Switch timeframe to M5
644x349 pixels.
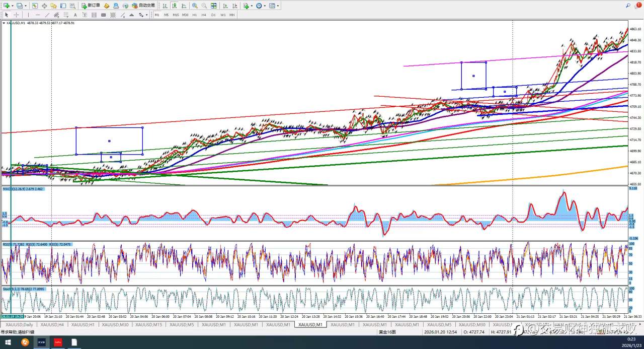(x=166, y=15)
